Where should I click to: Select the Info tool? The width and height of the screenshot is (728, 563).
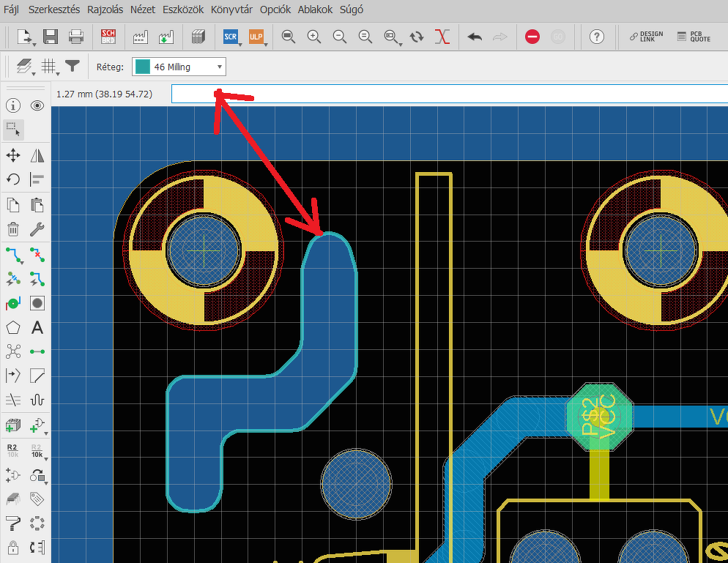13,105
